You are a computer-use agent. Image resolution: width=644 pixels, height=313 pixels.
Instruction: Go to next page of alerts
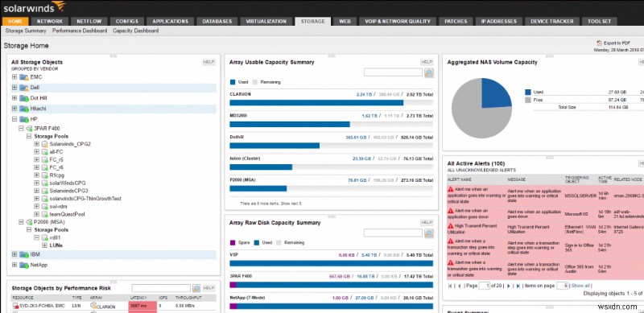coord(509,286)
